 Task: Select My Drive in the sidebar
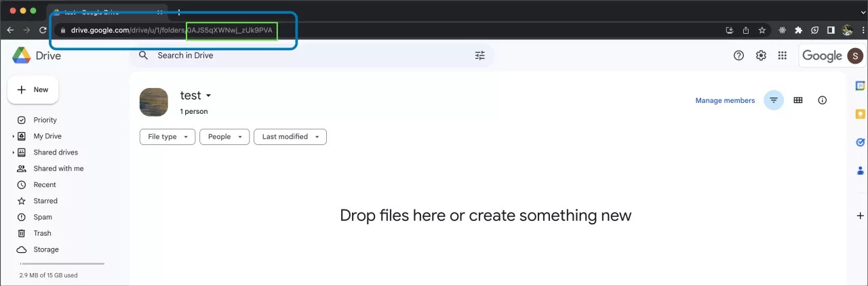pyautogui.click(x=47, y=136)
